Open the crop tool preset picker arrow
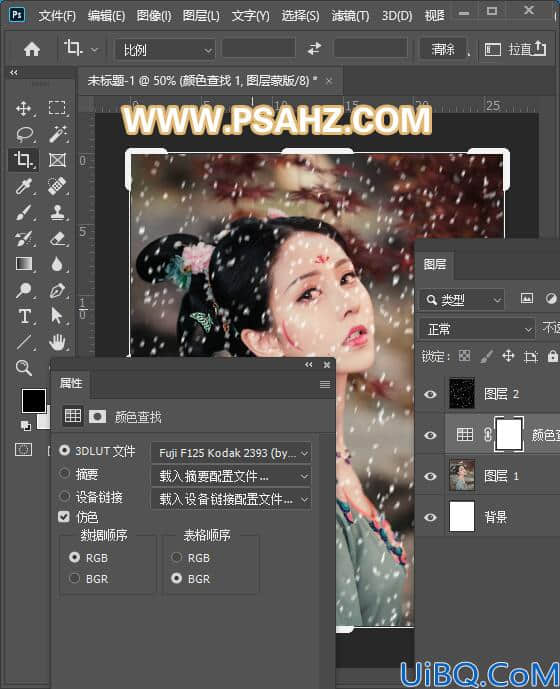560x689 pixels. click(95, 50)
